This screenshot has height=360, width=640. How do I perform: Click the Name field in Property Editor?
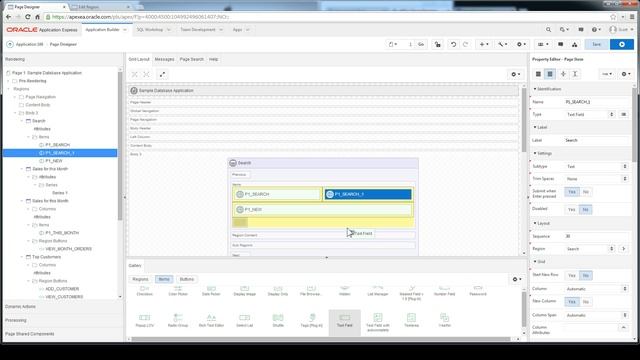pyautogui.click(x=597, y=102)
